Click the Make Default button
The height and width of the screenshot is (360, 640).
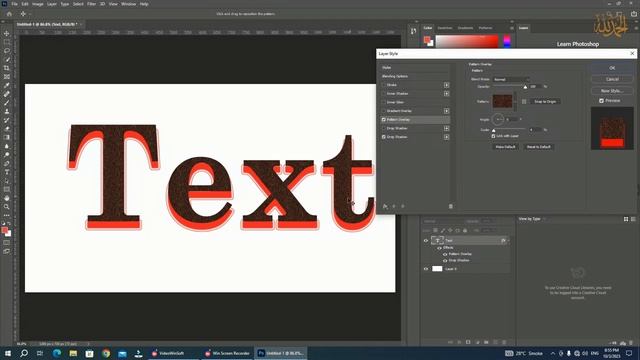(505, 147)
